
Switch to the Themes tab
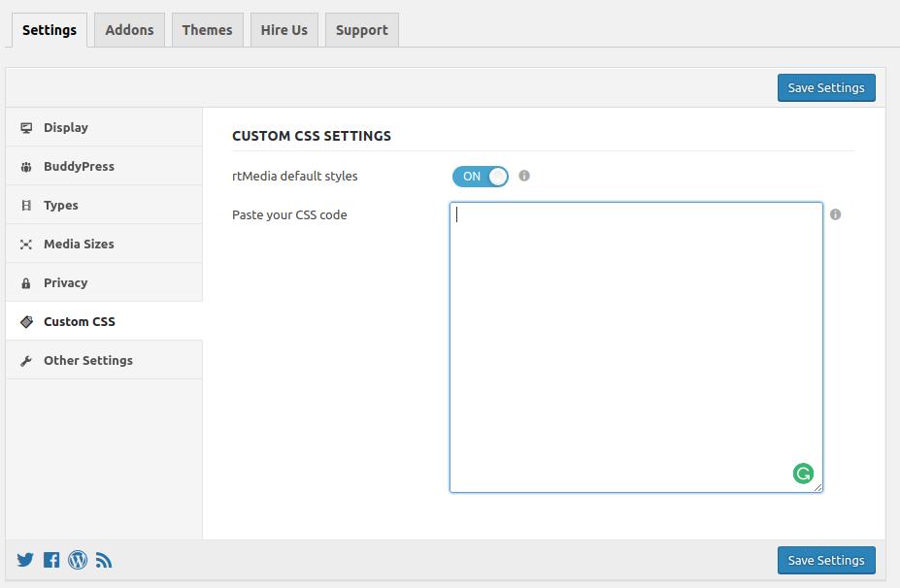207,30
